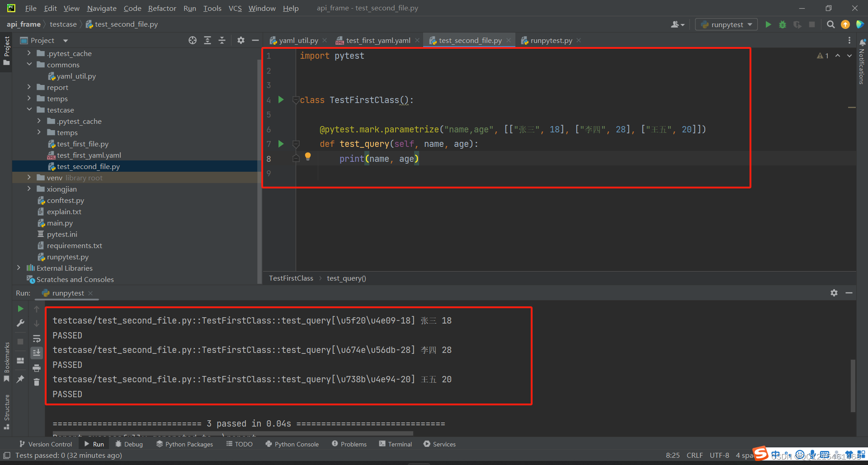Screen dimensions: 868x465
Task: Fold the class TestFirstClass code block
Action: [x=296, y=99]
